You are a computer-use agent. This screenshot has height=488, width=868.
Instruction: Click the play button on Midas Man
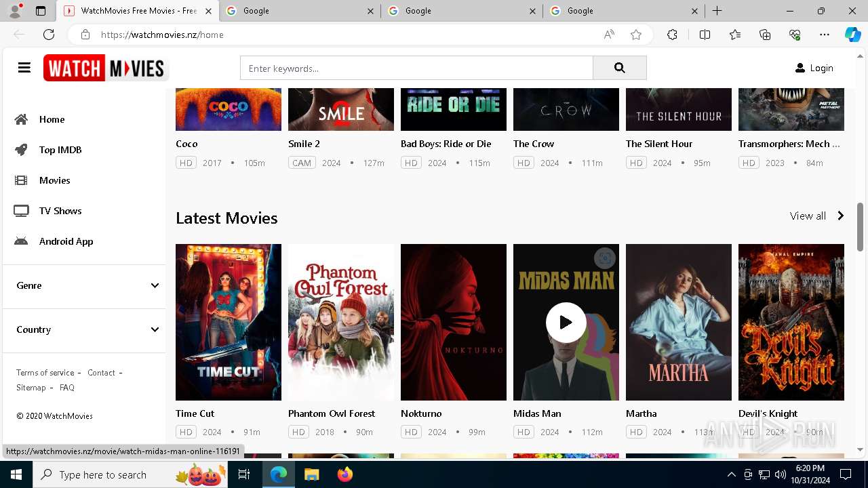click(x=566, y=323)
